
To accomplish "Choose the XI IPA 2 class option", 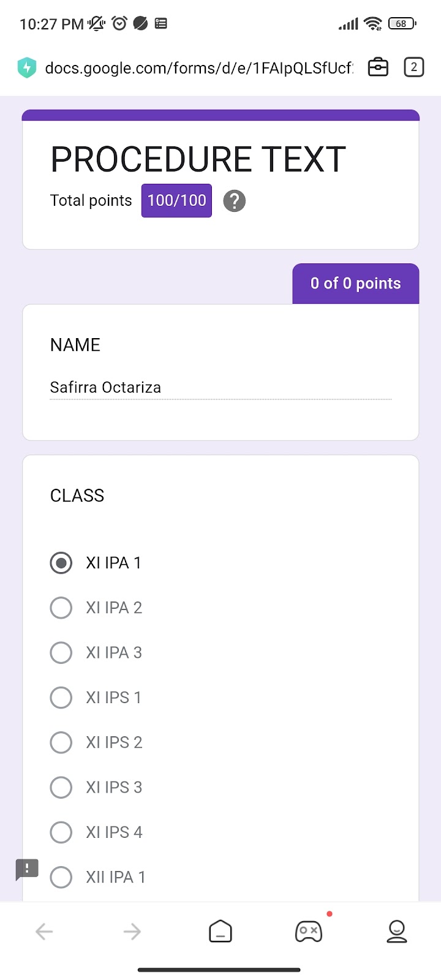I will pyautogui.click(x=61, y=608).
